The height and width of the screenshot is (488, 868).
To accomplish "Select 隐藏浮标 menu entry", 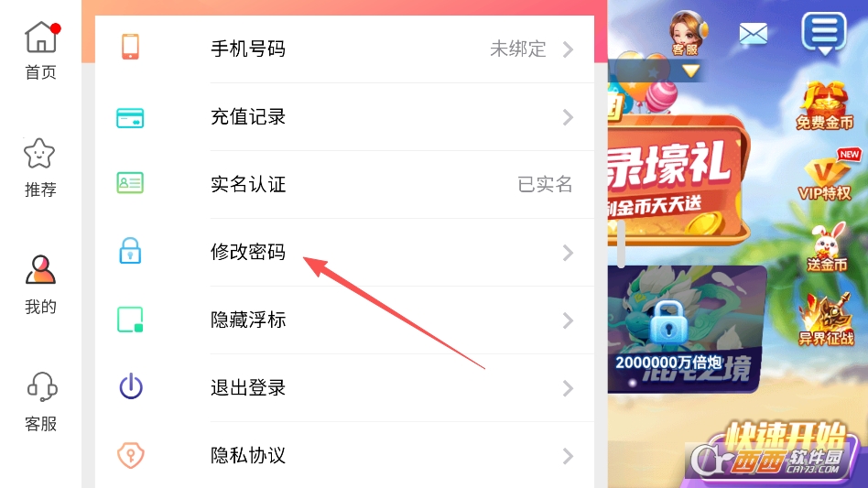I will click(344, 320).
